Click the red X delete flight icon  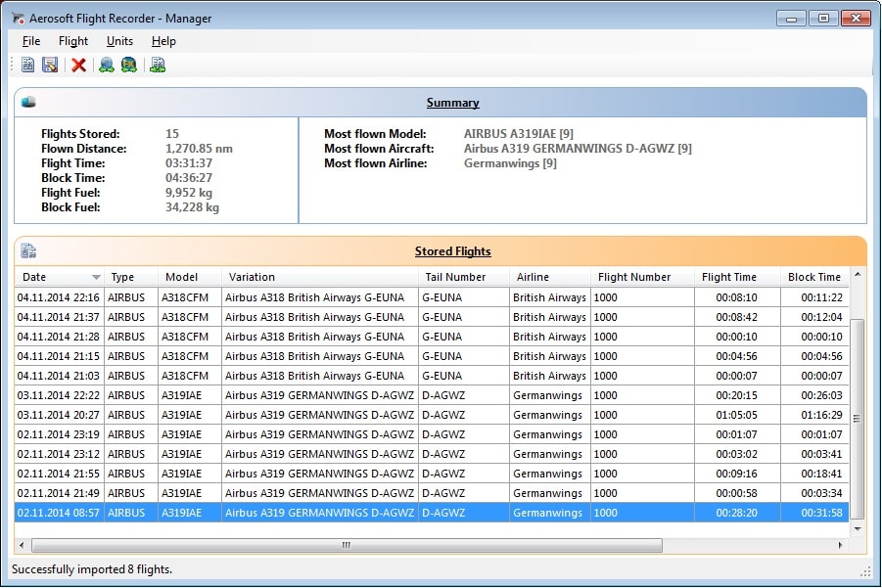(x=79, y=65)
